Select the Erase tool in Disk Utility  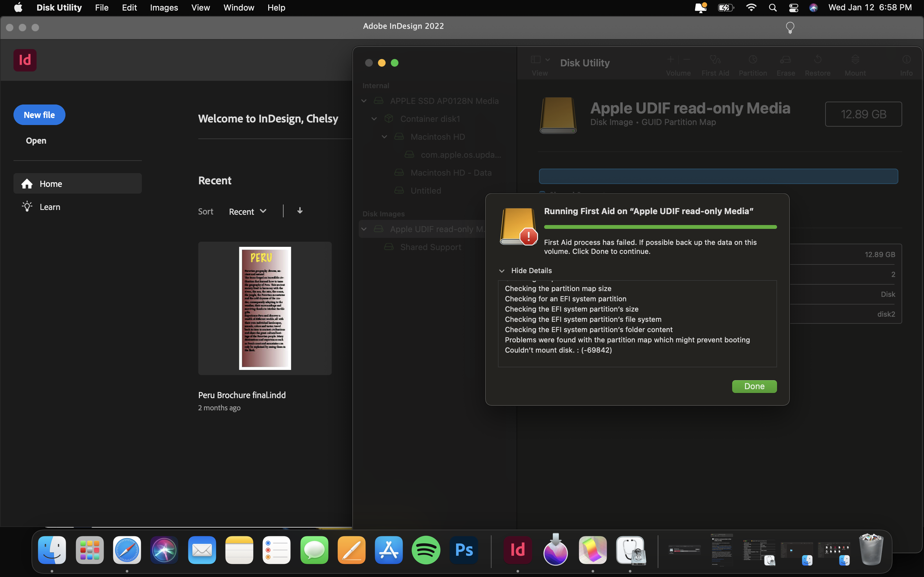[785, 64]
